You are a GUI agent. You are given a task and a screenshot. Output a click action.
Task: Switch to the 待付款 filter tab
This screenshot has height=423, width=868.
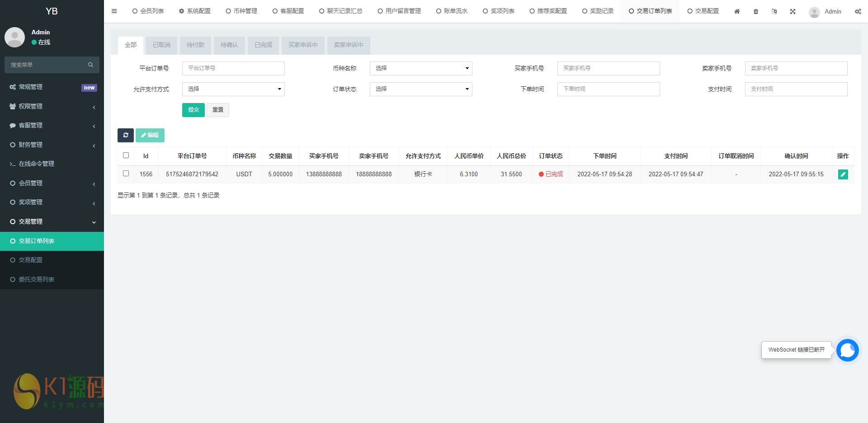pyautogui.click(x=195, y=45)
